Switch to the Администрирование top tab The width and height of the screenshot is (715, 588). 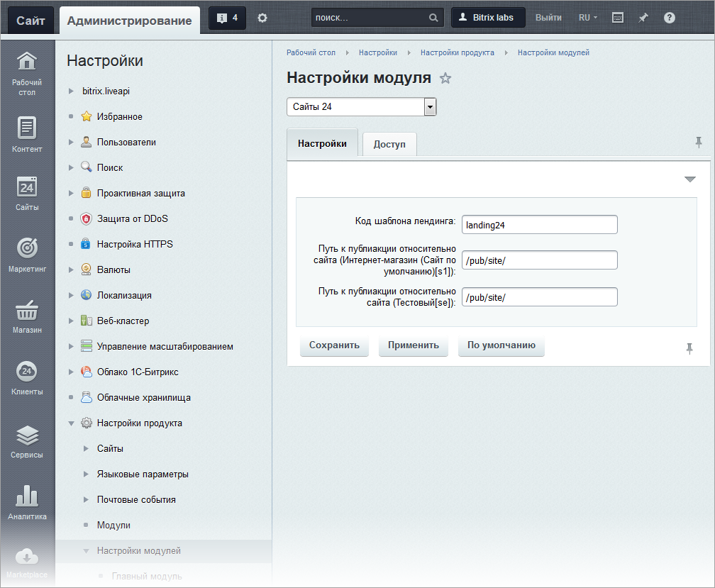click(x=130, y=21)
